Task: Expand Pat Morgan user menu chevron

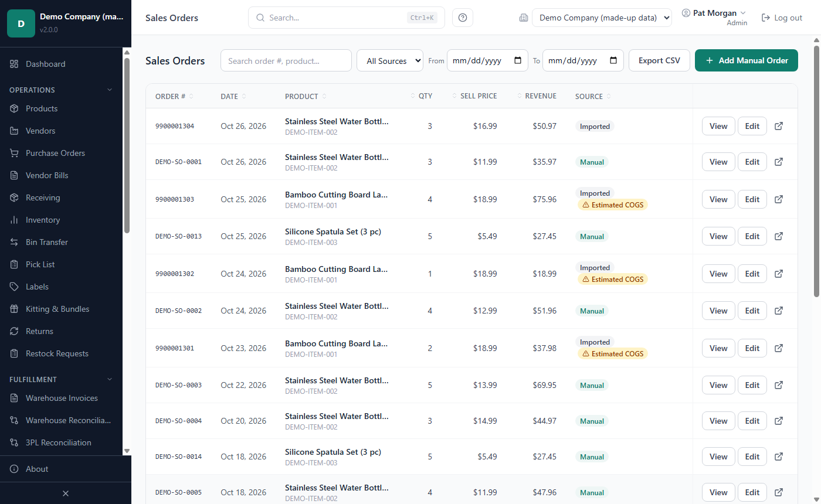Action: [743, 13]
